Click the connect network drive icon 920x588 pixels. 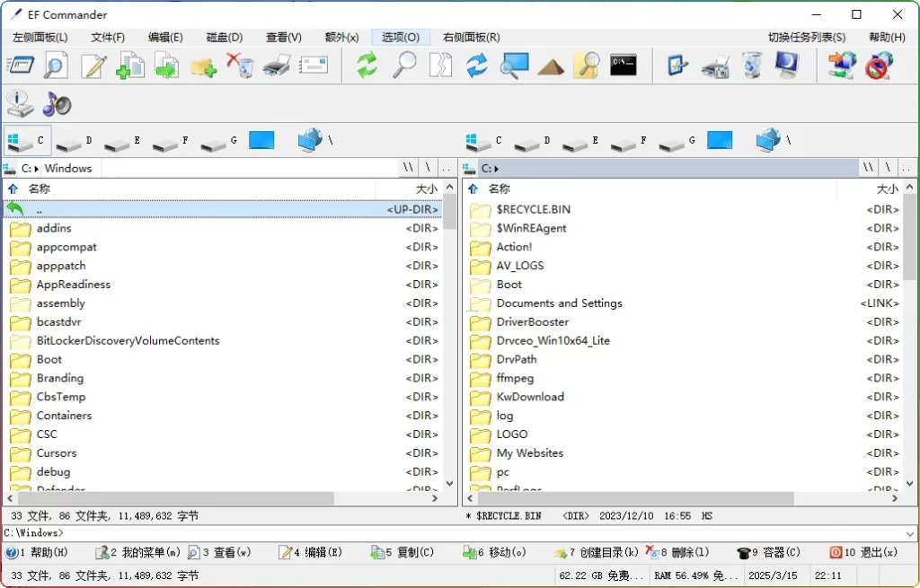click(x=842, y=65)
